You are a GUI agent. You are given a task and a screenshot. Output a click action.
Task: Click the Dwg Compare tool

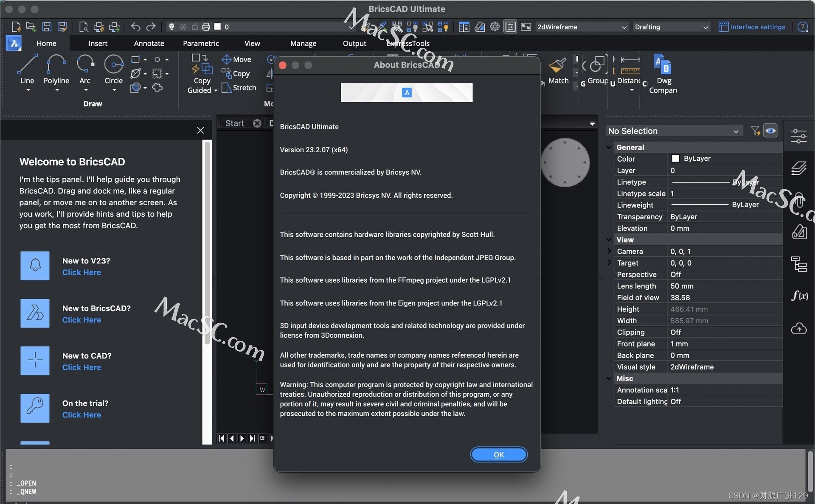pyautogui.click(x=663, y=74)
